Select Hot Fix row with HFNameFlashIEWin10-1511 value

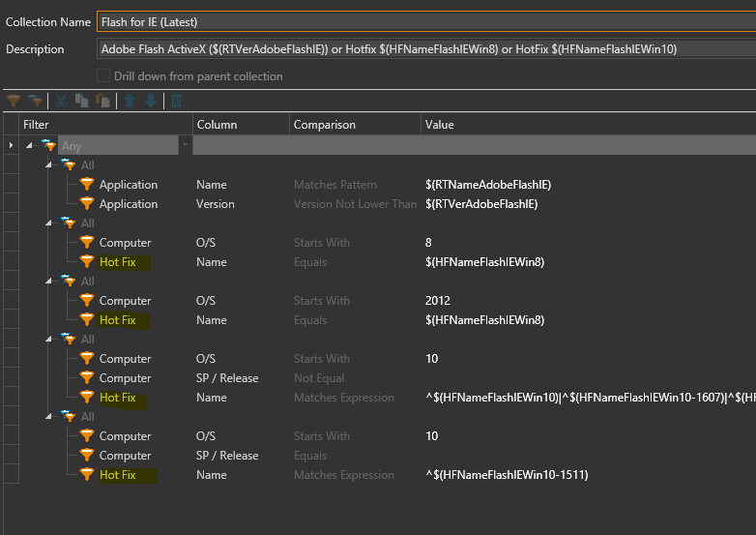coord(116,475)
